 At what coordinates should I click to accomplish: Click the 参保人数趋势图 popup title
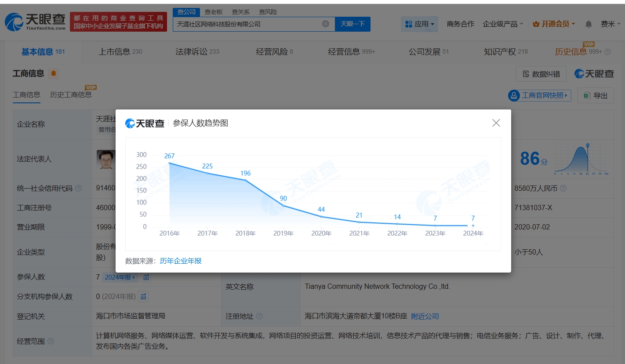pos(200,124)
